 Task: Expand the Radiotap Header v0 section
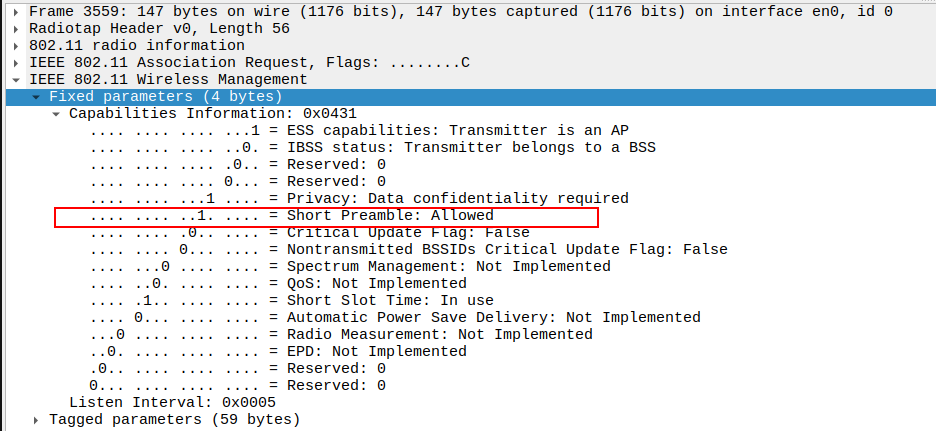(x=17, y=28)
